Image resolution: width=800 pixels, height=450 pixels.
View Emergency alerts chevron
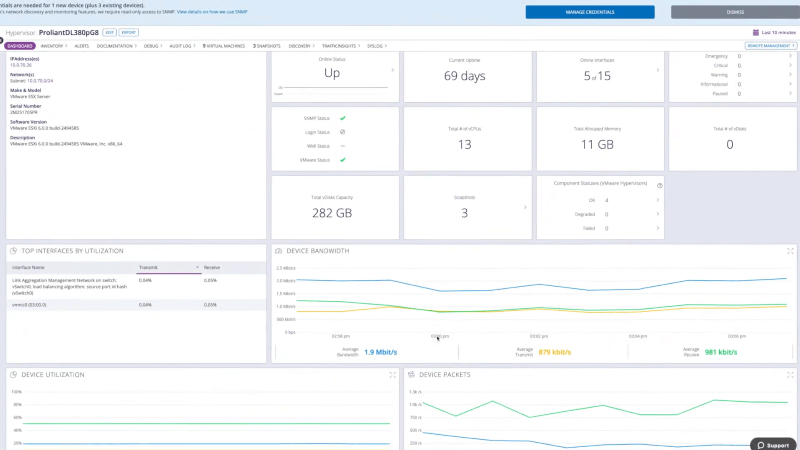click(790, 56)
